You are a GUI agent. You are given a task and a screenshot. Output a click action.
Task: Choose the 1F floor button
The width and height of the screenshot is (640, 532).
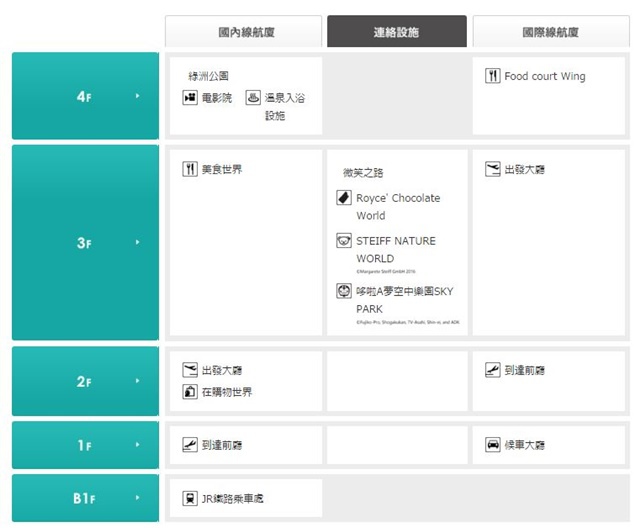coord(85,445)
